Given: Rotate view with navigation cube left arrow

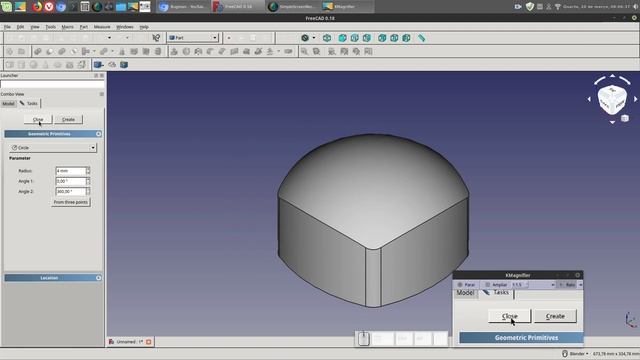Looking at the screenshot, I should tap(589, 99).
